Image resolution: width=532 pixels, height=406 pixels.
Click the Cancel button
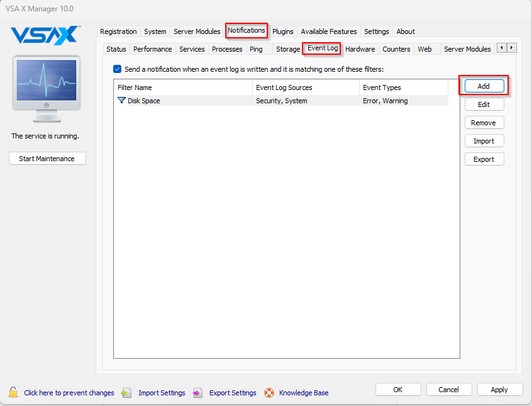click(x=448, y=390)
